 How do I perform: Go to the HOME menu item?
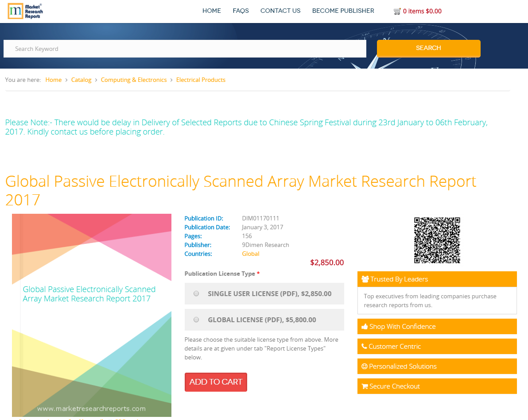click(x=211, y=11)
